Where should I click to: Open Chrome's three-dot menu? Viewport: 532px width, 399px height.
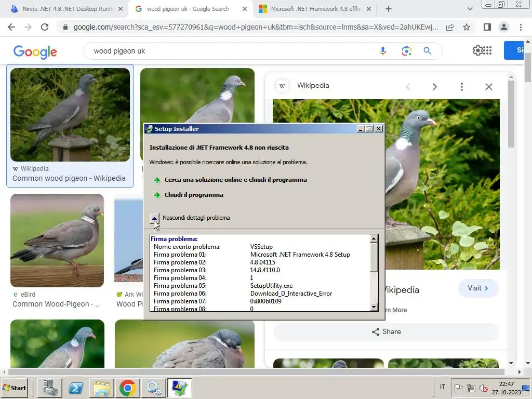click(521, 27)
